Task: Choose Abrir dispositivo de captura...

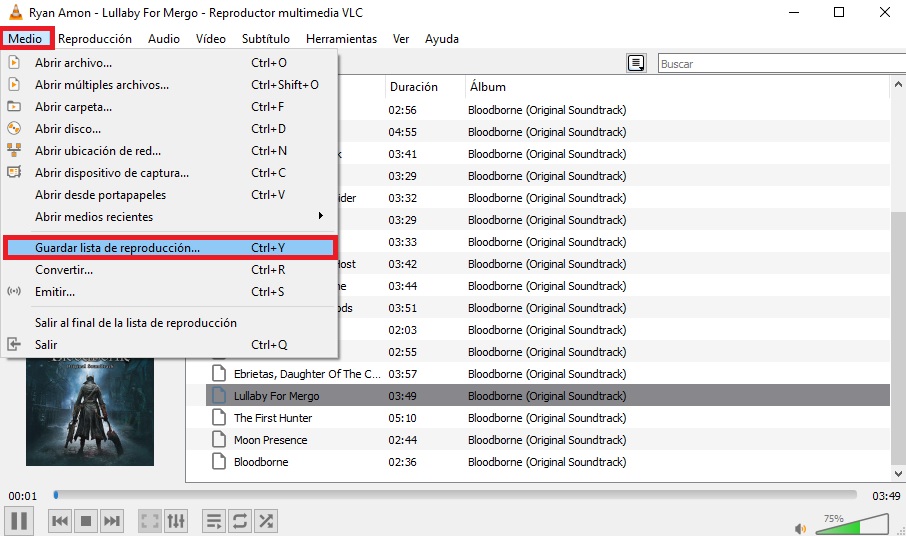Action: click(169, 172)
